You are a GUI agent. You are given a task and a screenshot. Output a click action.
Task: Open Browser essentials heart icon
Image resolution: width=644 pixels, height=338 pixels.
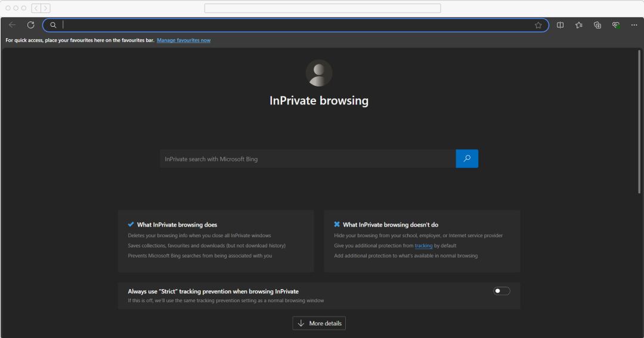(x=615, y=25)
